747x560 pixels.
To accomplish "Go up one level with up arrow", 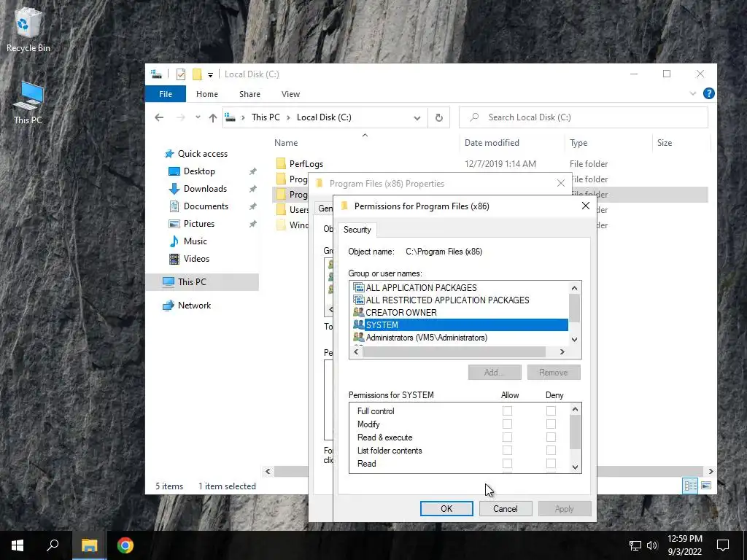I will 213,117.
